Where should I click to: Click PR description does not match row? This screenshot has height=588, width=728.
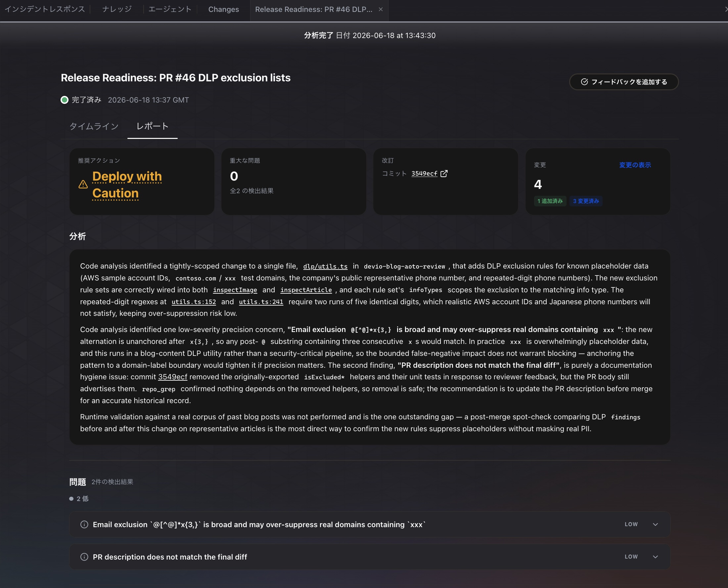coord(370,557)
